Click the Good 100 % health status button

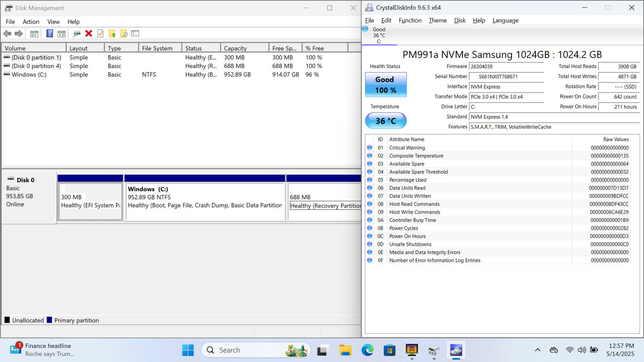[386, 85]
